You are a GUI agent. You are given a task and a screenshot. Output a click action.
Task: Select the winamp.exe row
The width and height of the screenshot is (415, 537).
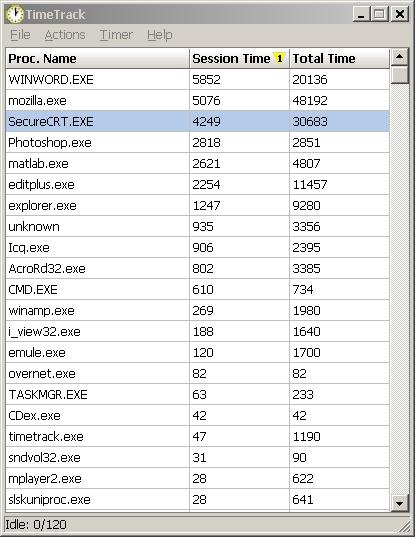pyautogui.click(x=198, y=311)
